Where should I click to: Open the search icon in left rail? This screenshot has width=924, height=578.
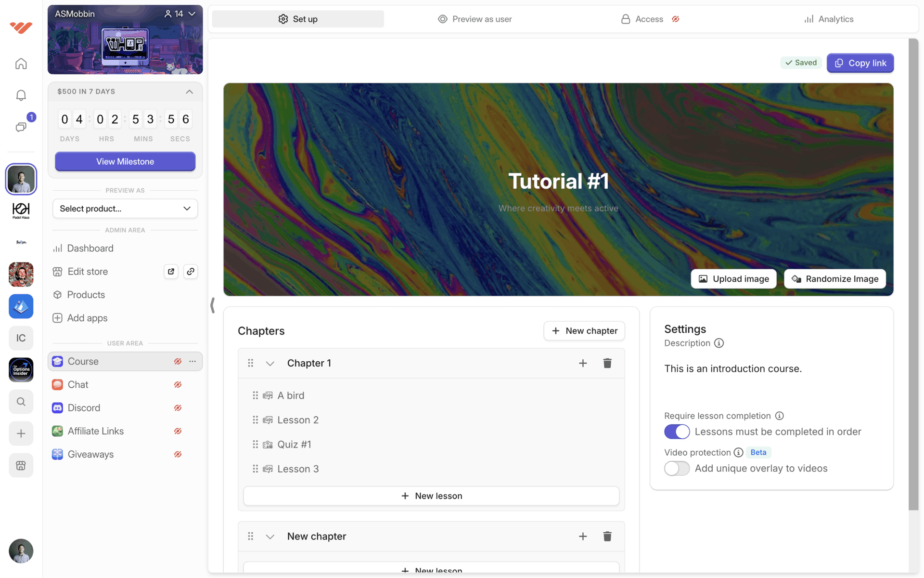[x=21, y=401]
